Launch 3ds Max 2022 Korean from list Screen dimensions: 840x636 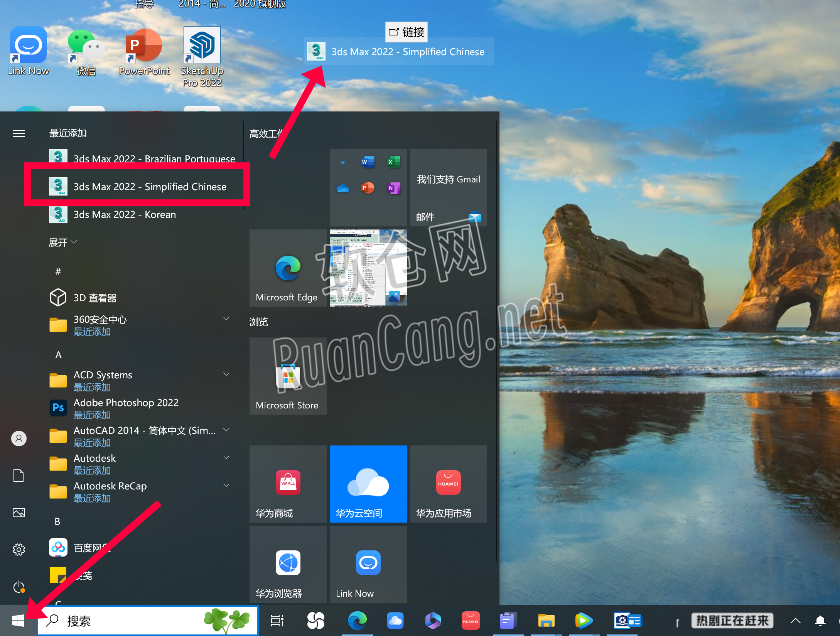point(124,214)
